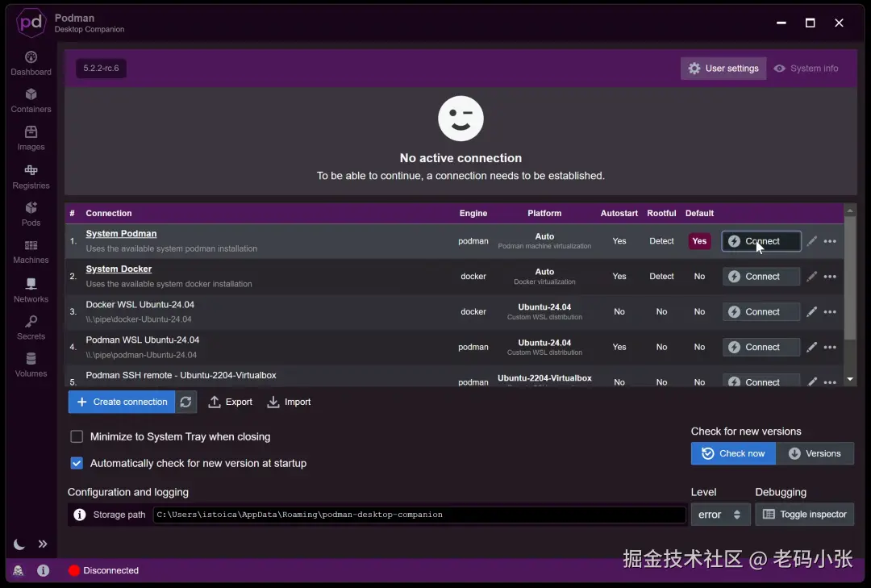This screenshot has width=871, height=588.
Task: Expand sidebar with double chevron icon
Action: click(43, 544)
